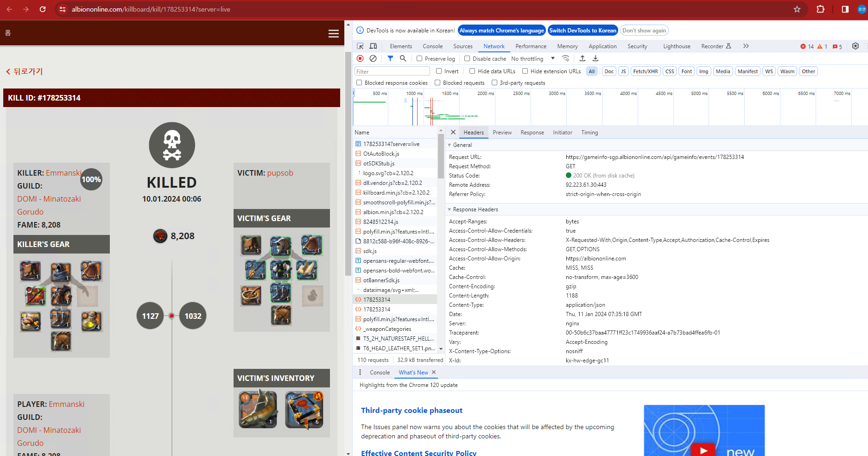Screen dimensions: 868x456
Task: Filter requests by JS type
Action: coord(623,71)
